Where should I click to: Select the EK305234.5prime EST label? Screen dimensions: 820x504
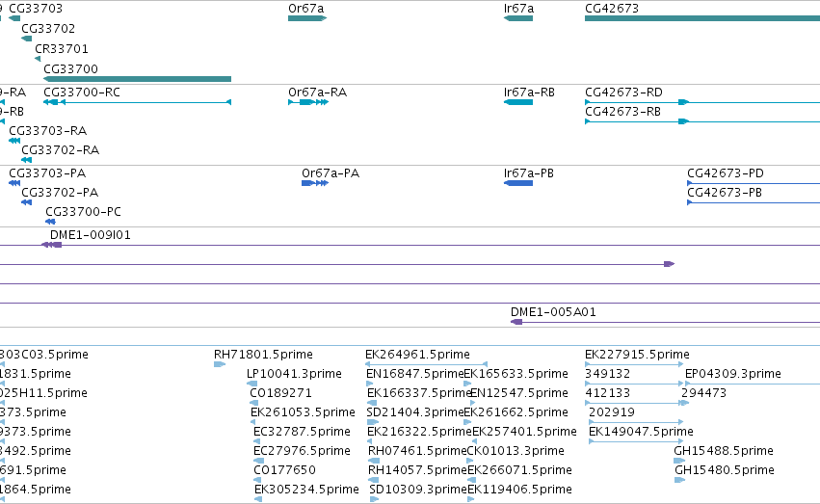(306, 490)
